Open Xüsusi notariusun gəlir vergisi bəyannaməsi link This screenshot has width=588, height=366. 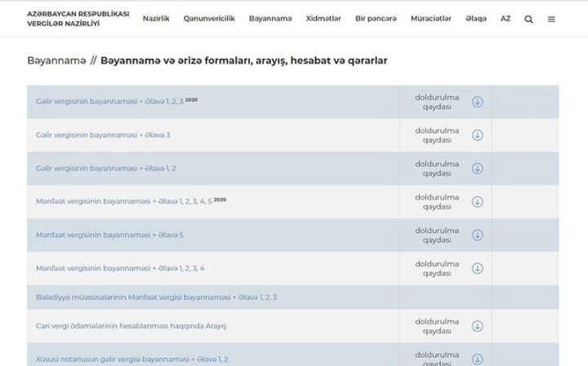click(x=132, y=359)
